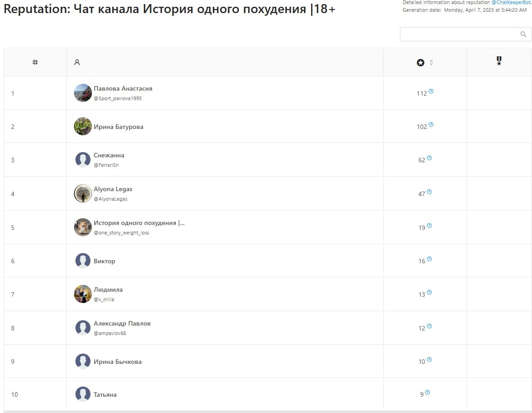Screen dimensions: 532x413
Task: Click Снежанна's default avatar icon
Action: coord(83,160)
